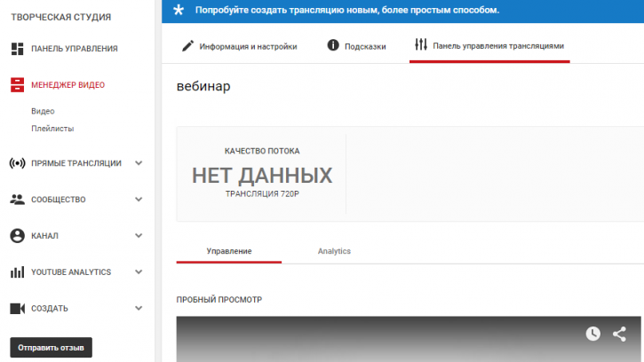
Task: Click the Пробный просмотр heading
Action: click(219, 300)
